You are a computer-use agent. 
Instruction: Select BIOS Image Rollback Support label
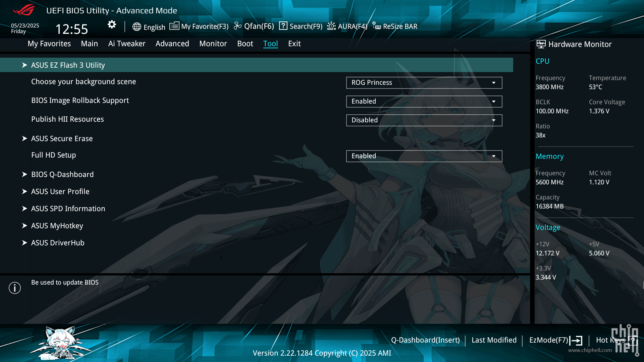80,101
